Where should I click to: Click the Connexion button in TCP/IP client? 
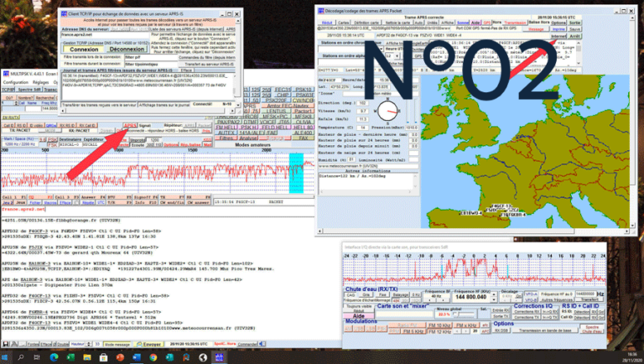click(x=84, y=49)
